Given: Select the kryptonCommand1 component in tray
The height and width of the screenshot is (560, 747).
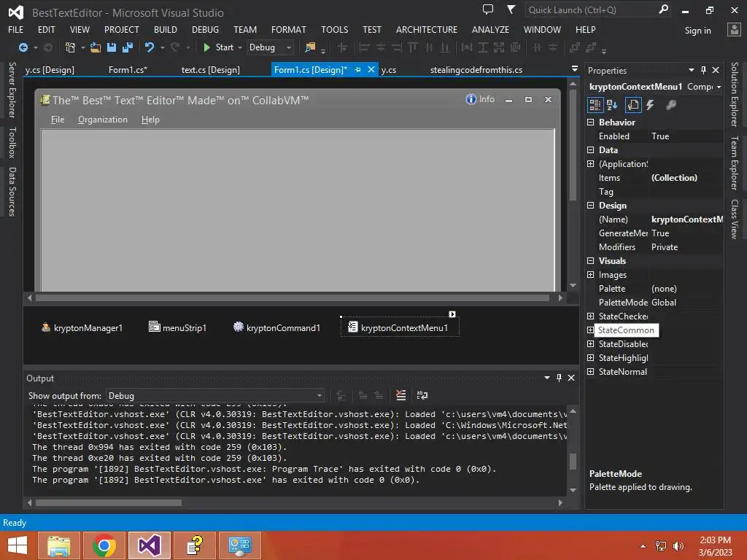Looking at the screenshot, I should 276,327.
